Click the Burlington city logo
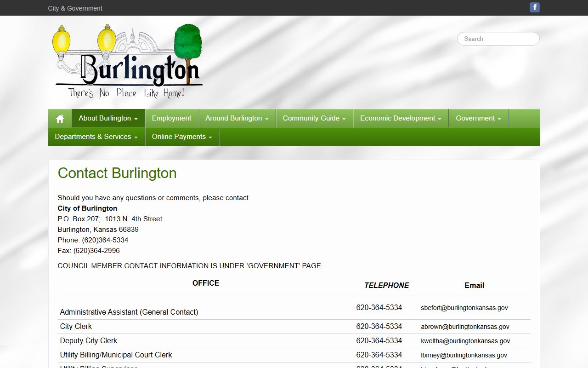The image size is (588, 368). 128,61
